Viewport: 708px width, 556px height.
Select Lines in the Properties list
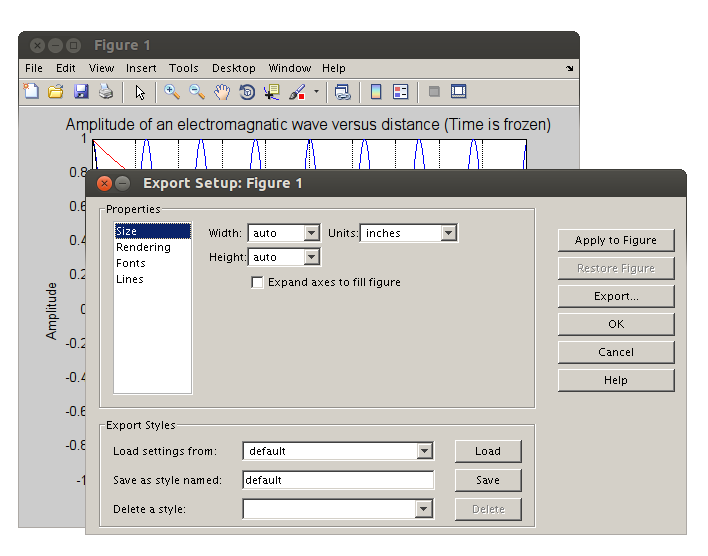coord(153,279)
